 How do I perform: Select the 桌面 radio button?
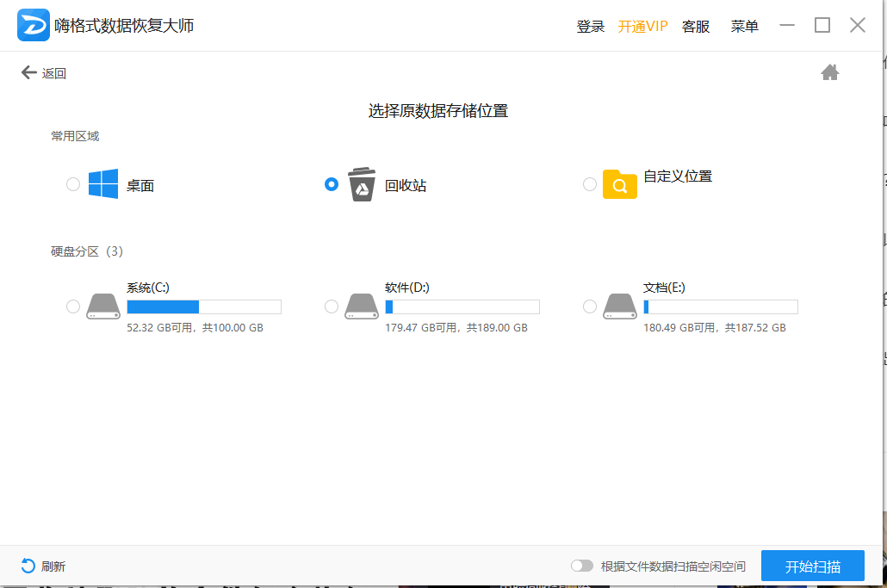tap(73, 184)
